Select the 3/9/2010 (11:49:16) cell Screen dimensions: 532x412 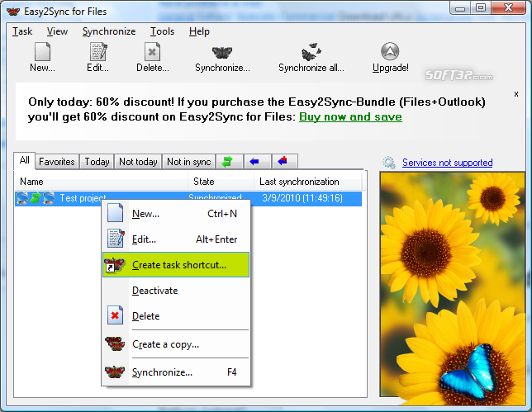(302, 198)
